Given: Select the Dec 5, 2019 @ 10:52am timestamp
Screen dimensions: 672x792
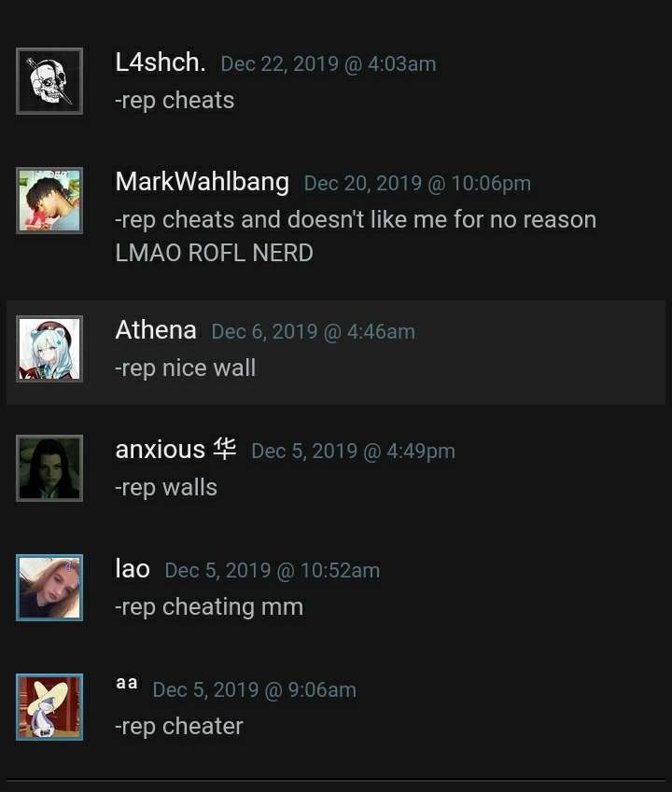Looking at the screenshot, I should [273, 571].
